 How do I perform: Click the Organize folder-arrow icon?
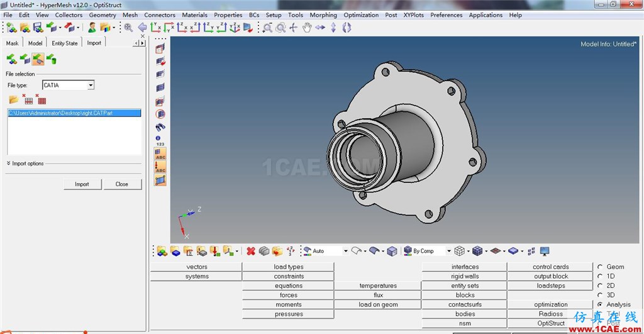point(277,251)
